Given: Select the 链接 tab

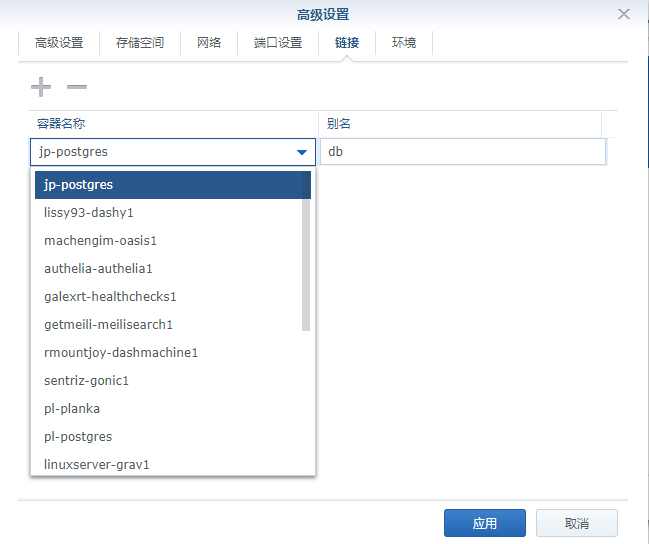Looking at the screenshot, I should click(347, 43).
